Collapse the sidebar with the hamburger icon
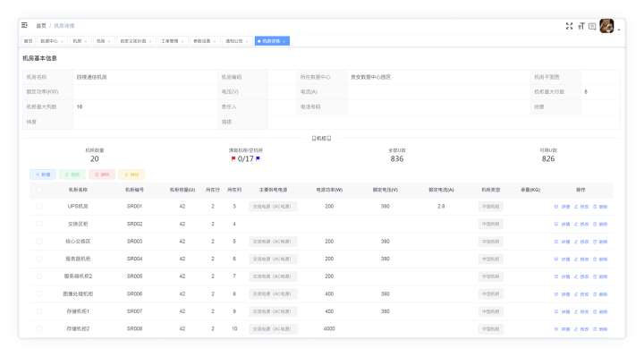 coord(25,25)
